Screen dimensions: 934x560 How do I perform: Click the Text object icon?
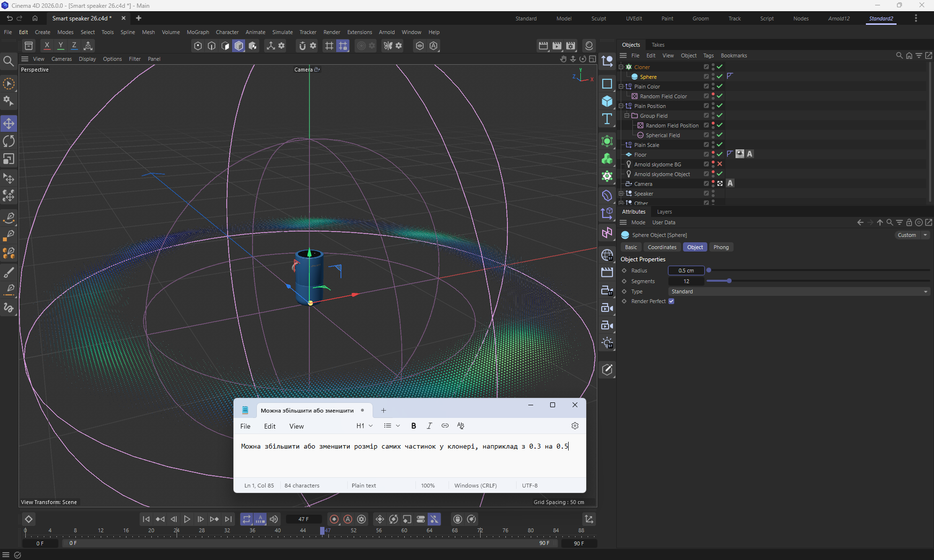tap(607, 119)
